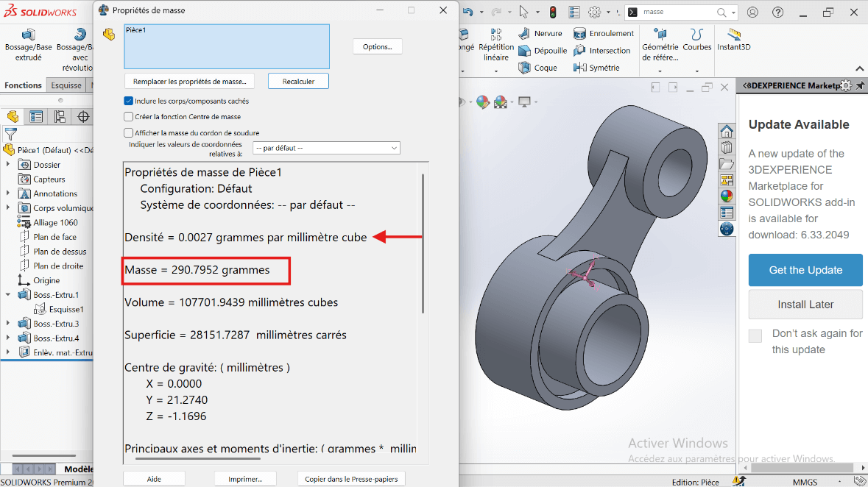Switch to the Esquisse tab

point(66,85)
